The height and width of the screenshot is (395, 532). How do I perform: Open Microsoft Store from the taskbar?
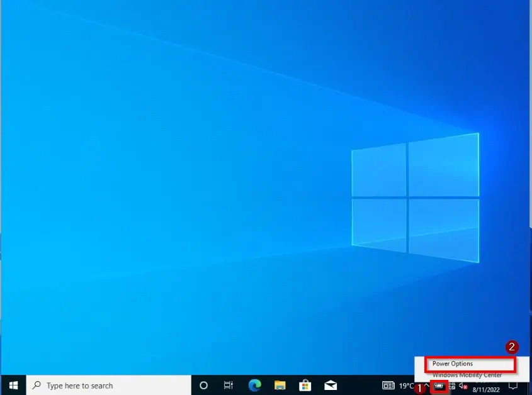point(305,385)
